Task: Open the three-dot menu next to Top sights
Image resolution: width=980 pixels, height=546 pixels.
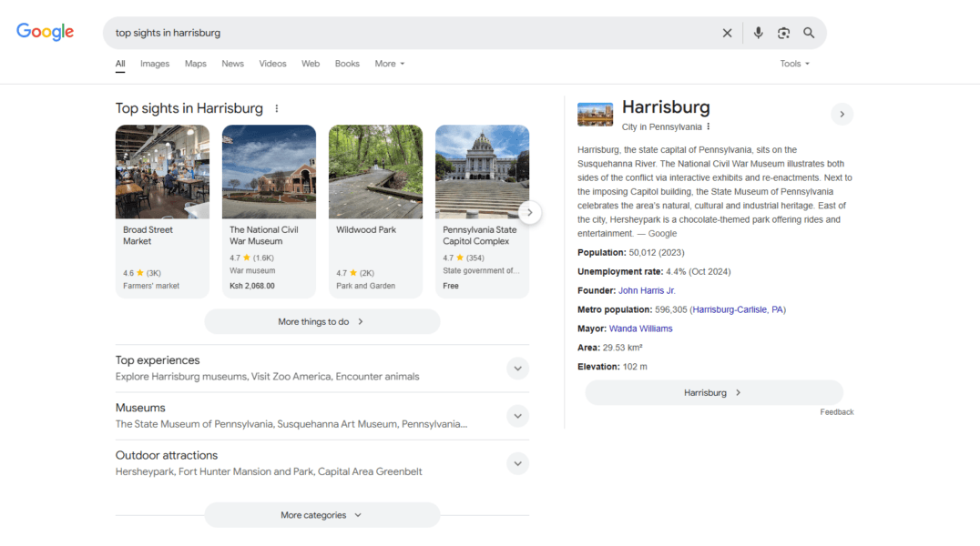Action: pyautogui.click(x=276, y=107)
